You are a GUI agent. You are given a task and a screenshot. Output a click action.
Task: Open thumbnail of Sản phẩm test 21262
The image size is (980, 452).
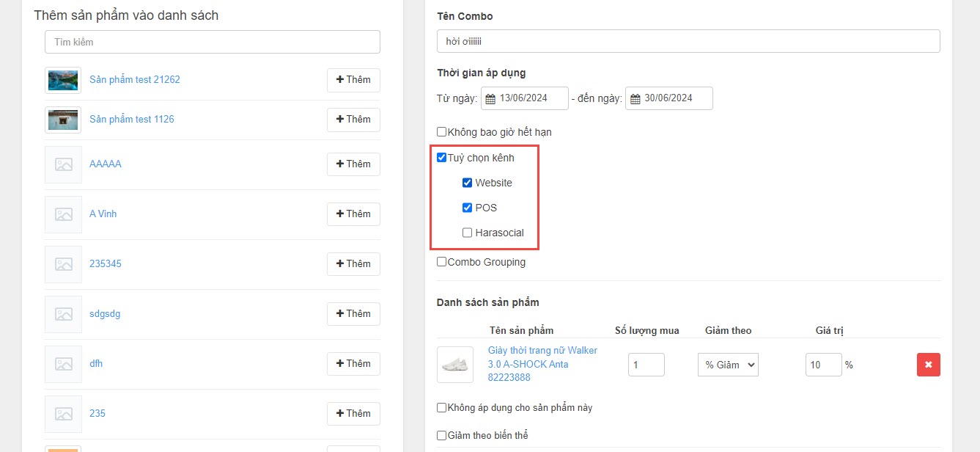coord(63,80)
